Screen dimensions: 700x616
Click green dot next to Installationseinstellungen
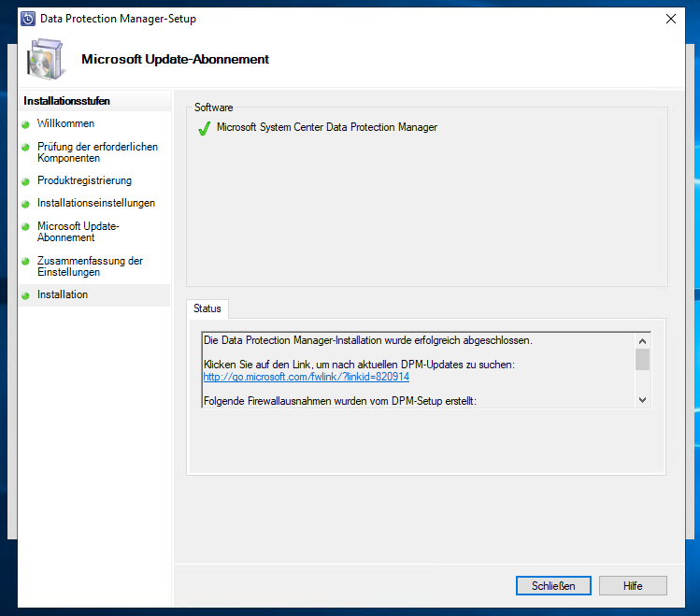point(25,204)
